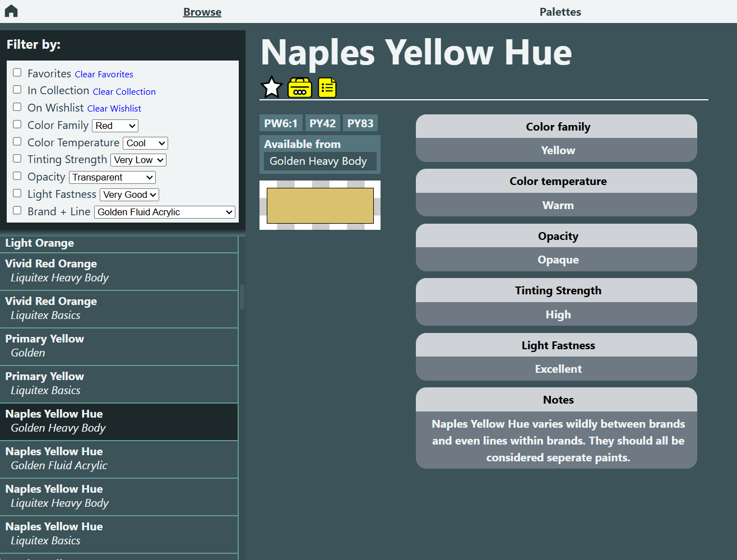Switch to the Palettes tab

pyautogui.click(x=560, y=12)
